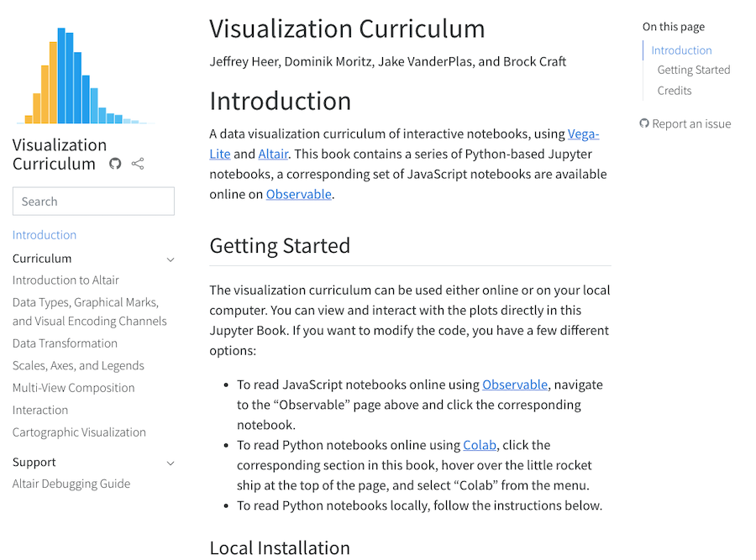This screenshot has width=756, height=560.
Task: Jump to Credits in page outline
Action: [675, 91]
